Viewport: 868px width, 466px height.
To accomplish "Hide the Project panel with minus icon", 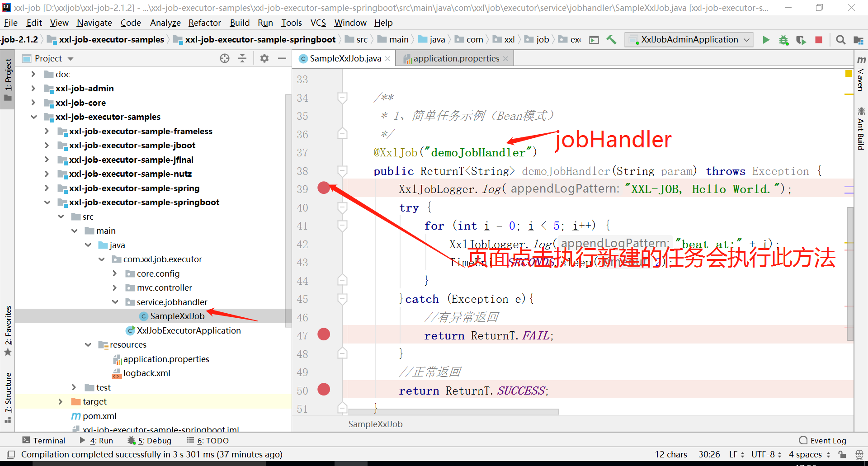I will (x=282, y=58).
